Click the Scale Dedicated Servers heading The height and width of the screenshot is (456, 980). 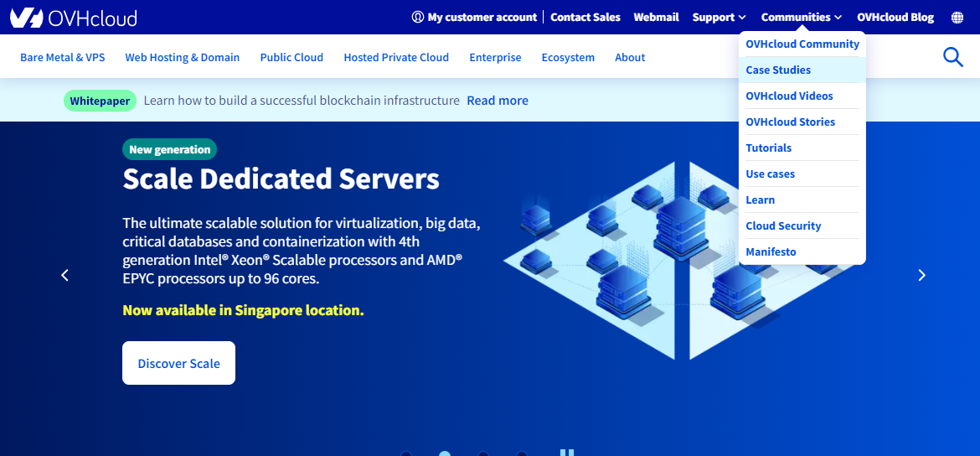pyautogui.click(x=281, y=179)
